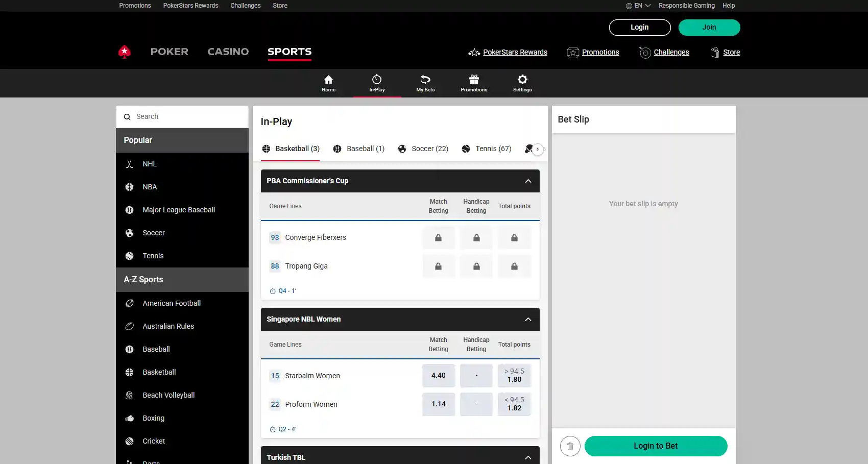868x464 pixels.
Task: Click the search magnifier icon
Action: pos(127,117)
